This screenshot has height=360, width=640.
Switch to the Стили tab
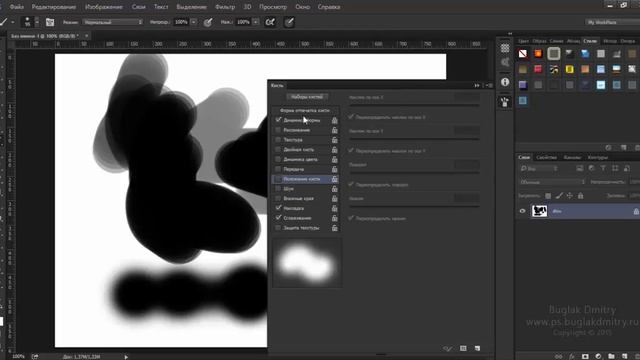coord(590,41)
